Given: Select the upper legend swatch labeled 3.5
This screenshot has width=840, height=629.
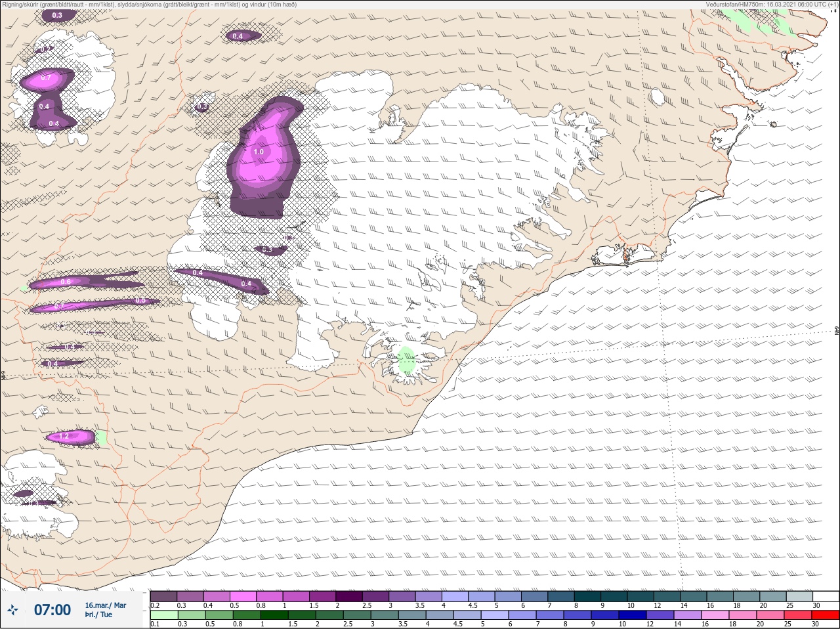Looking at the screenshot, I should 430,596.
